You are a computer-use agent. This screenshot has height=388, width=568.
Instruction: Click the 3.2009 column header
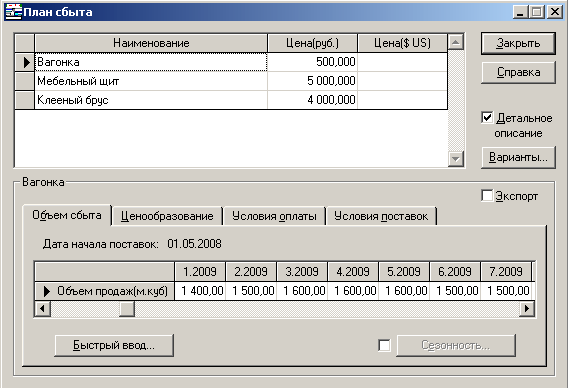[302, 272]
